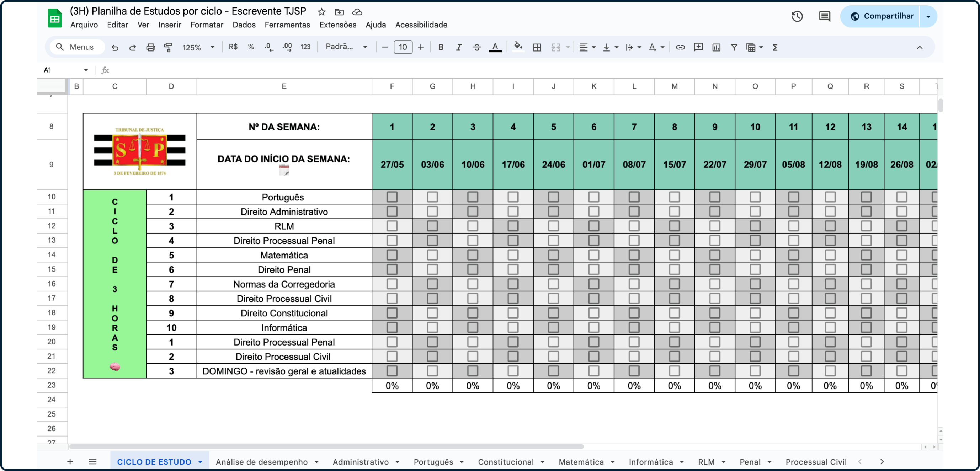Click the redo arrow icon
This screenshot has width=980, height=471.
(x=132, y=47)
